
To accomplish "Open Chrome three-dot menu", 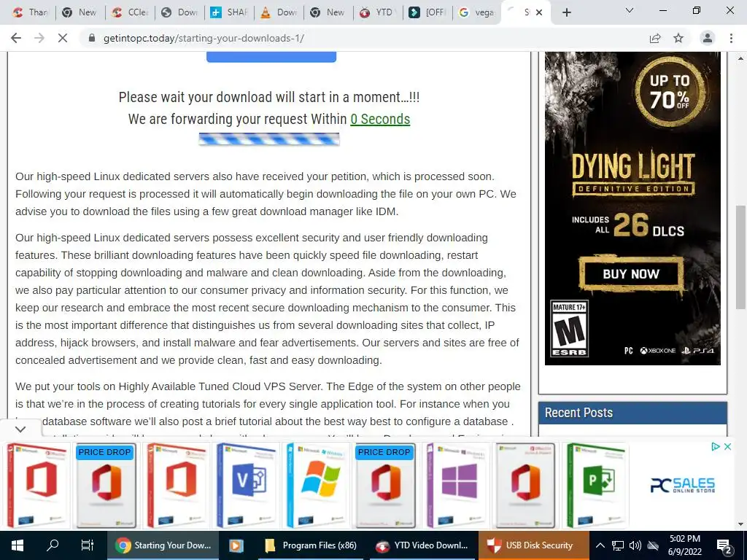I will pyautogui.click(x=731, y=38).
